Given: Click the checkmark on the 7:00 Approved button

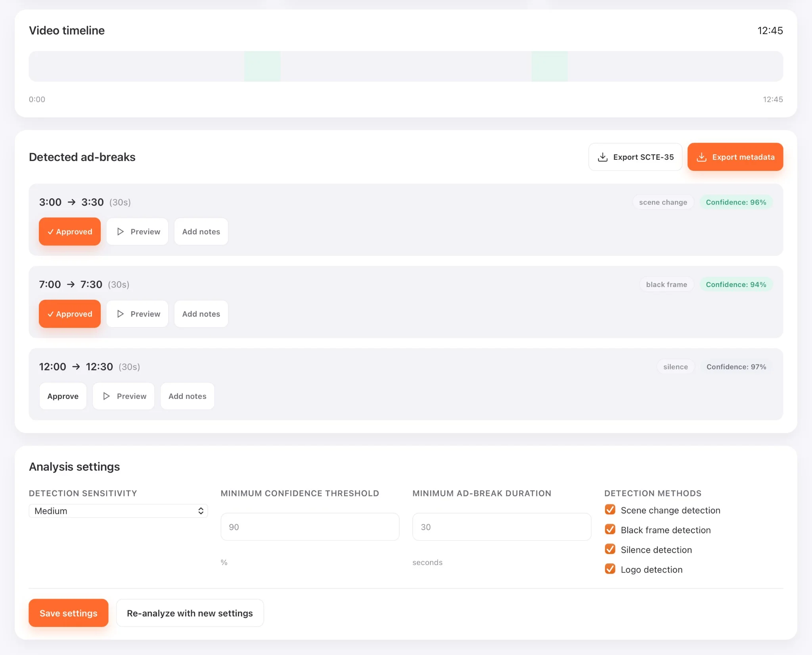Looking at the screenshot, I should 51,314.
